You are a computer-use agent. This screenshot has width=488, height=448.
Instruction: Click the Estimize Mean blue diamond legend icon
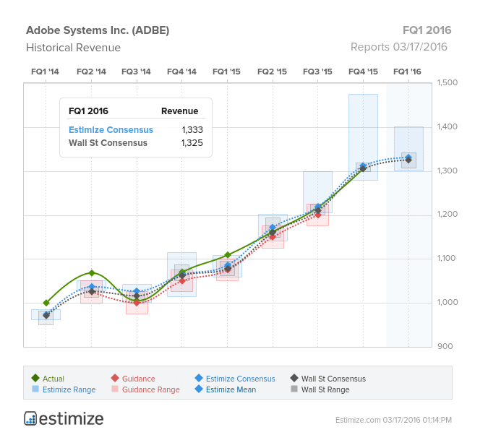pos(199,389)
